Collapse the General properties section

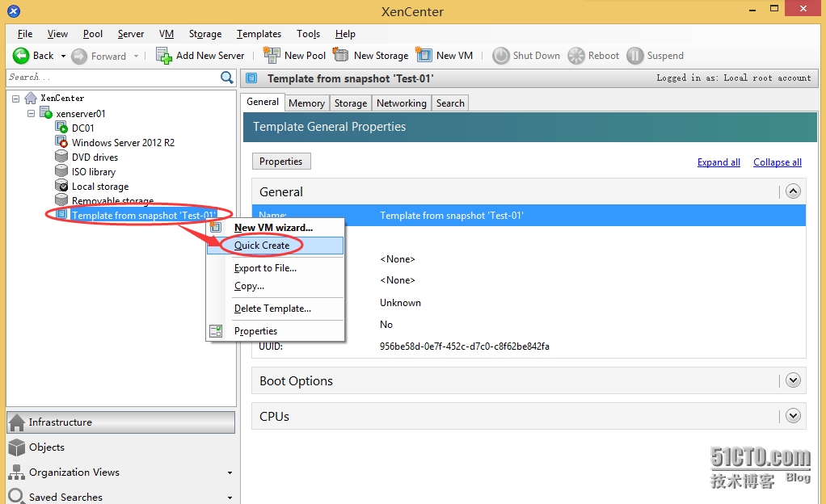(x=794, y=191)
